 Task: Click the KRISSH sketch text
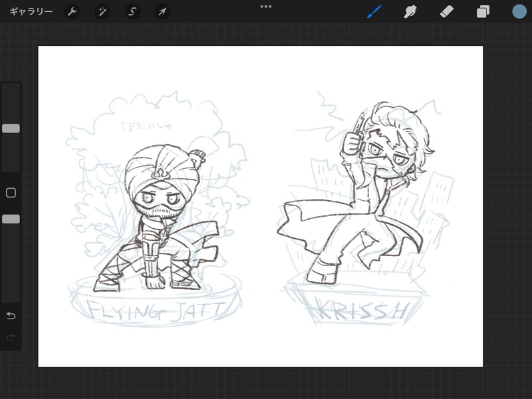[363, 309]
